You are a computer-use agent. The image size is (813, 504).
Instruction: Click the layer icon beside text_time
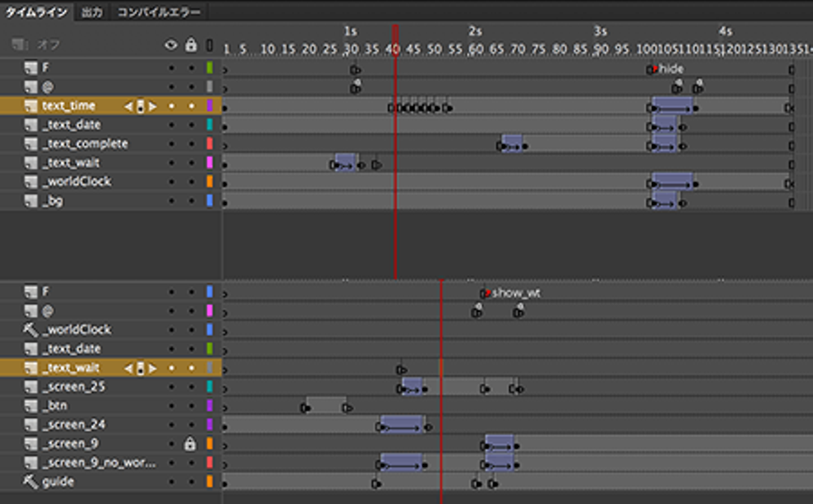coord(30,106)
